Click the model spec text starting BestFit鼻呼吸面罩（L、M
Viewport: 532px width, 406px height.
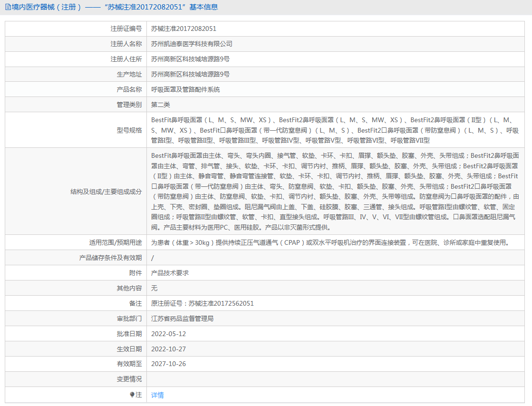[x=335, y=130]
